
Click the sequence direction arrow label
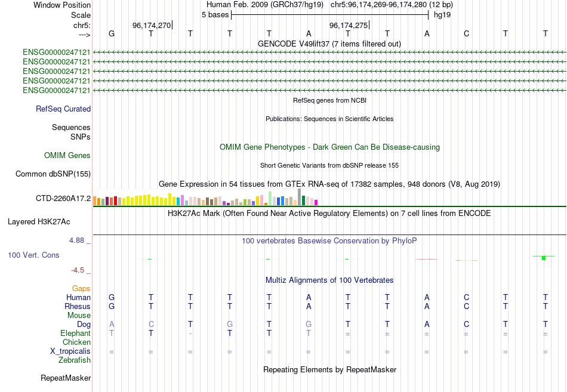84,35
